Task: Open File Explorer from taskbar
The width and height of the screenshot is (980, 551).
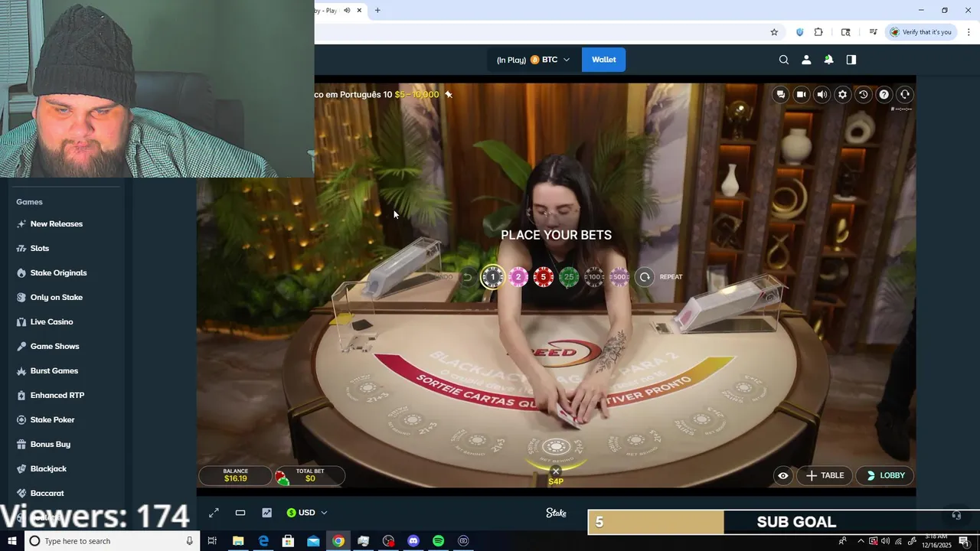Action: coord(238,541)
